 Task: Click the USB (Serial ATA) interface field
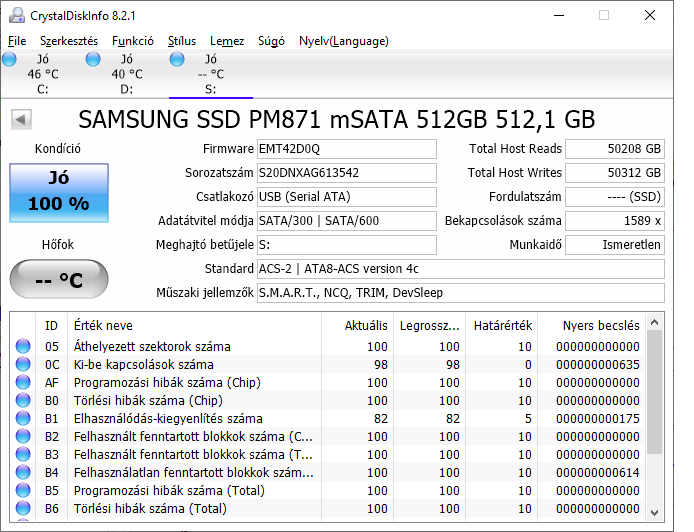click(x=347, y=197)
